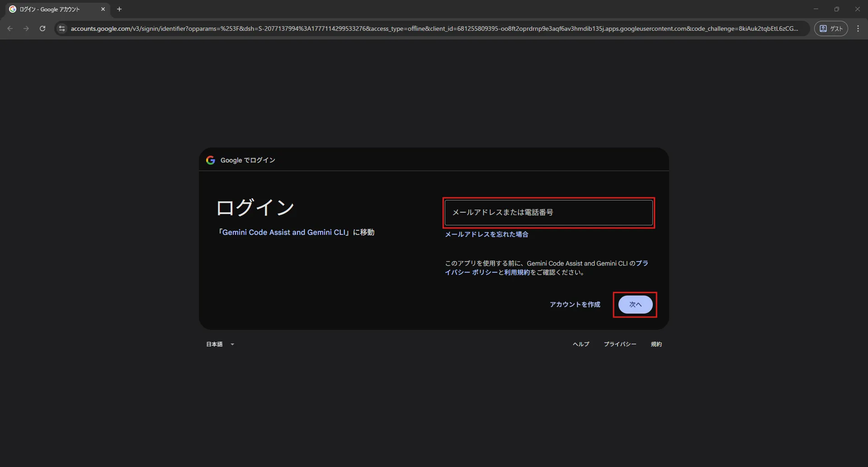Screen dimensions: 868x467
Task: Click the browser back arrow icon
Action: [10, 29]
